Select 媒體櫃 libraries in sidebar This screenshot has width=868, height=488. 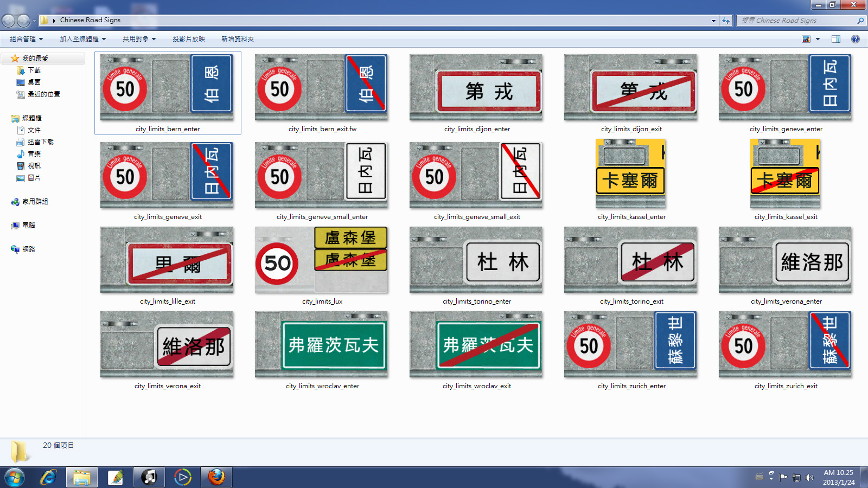pos(32,118)
